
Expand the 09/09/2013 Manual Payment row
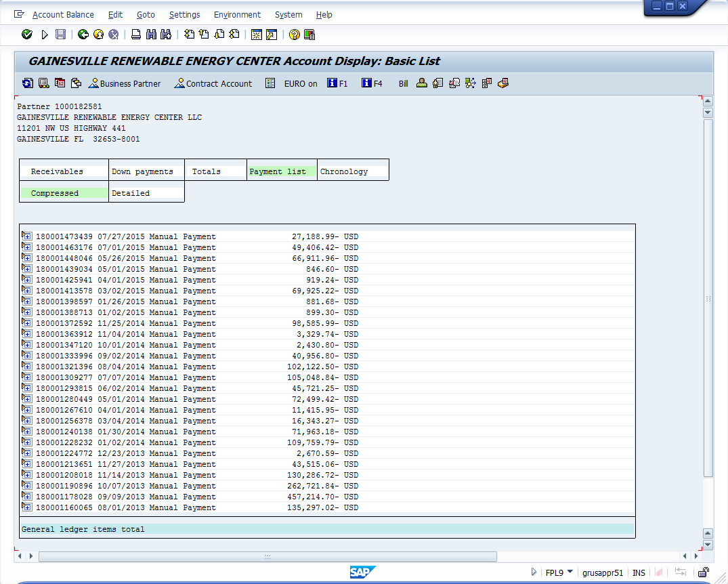click(x=27, y=497)
